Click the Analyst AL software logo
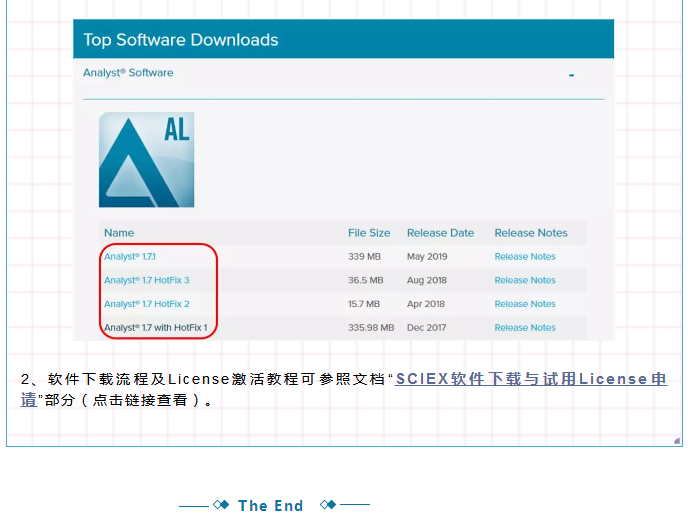 click(x=147, y=160)
